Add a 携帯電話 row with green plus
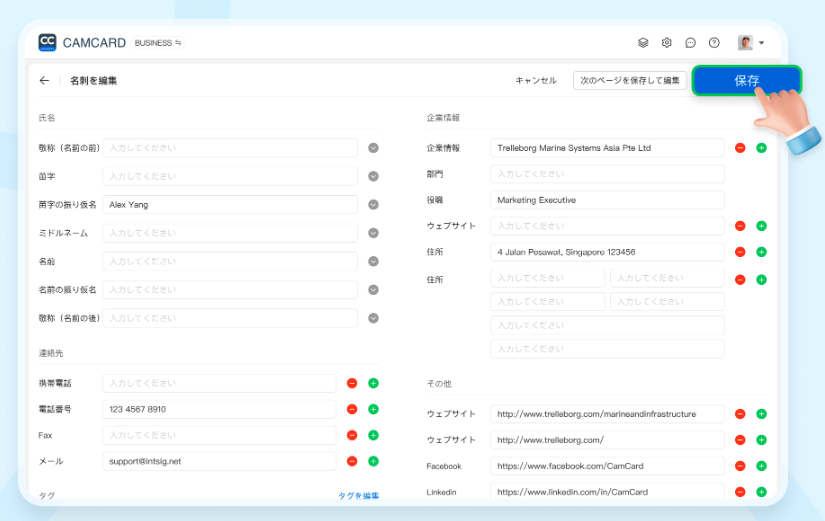Screen dimensions: 825x521 [374, 383]
